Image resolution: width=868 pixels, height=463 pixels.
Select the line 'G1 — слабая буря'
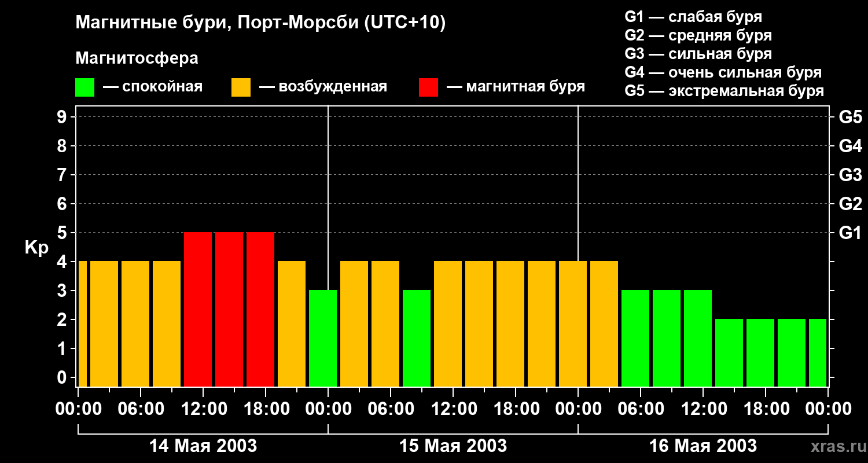(693, 17)
